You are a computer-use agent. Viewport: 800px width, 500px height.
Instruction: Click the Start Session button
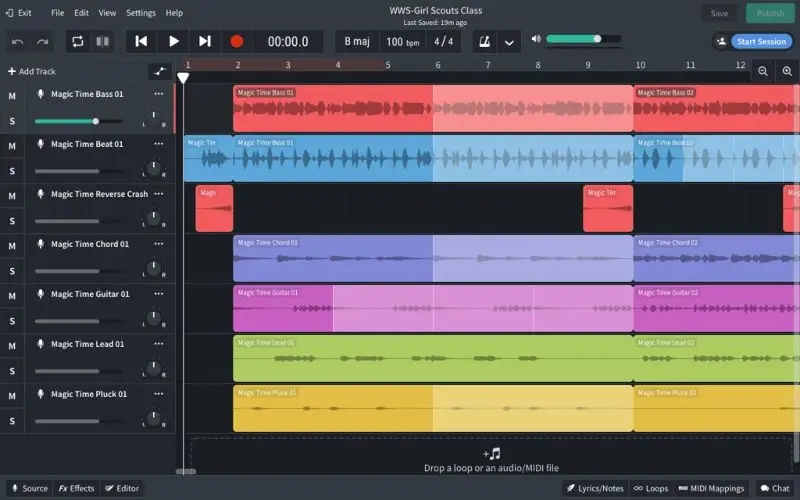point(760,42)
